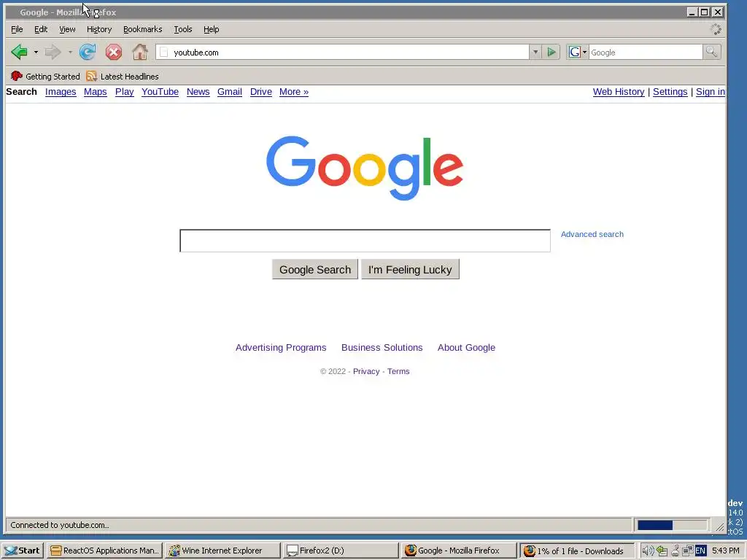The image size is (747, 560).
Task: Open forward history dropdown arrow
Action: click(x=70, y=52)
